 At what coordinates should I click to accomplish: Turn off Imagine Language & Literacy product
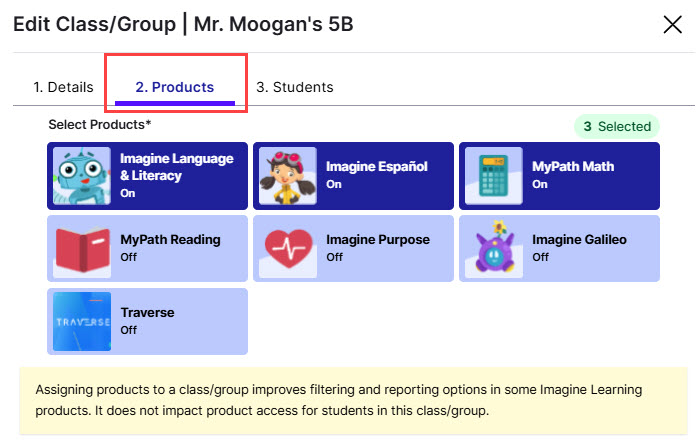pos(148,176)
